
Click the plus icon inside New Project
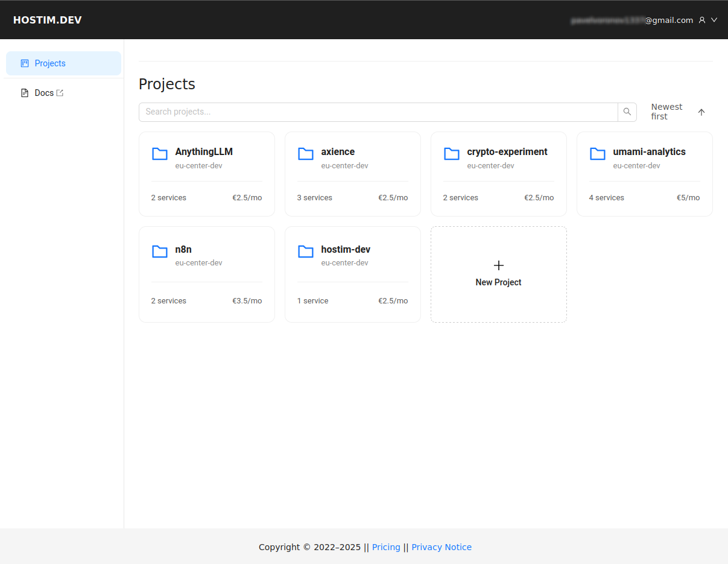498,265
